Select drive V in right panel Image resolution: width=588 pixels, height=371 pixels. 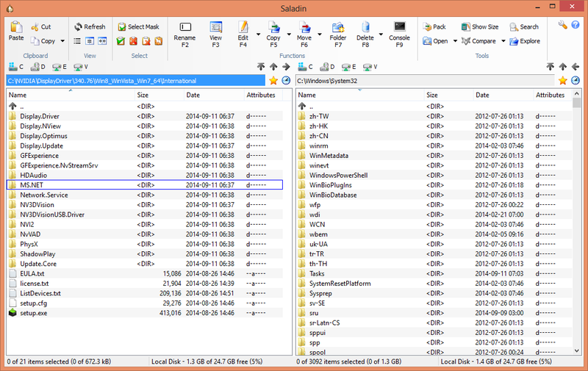tap(370, 67)
